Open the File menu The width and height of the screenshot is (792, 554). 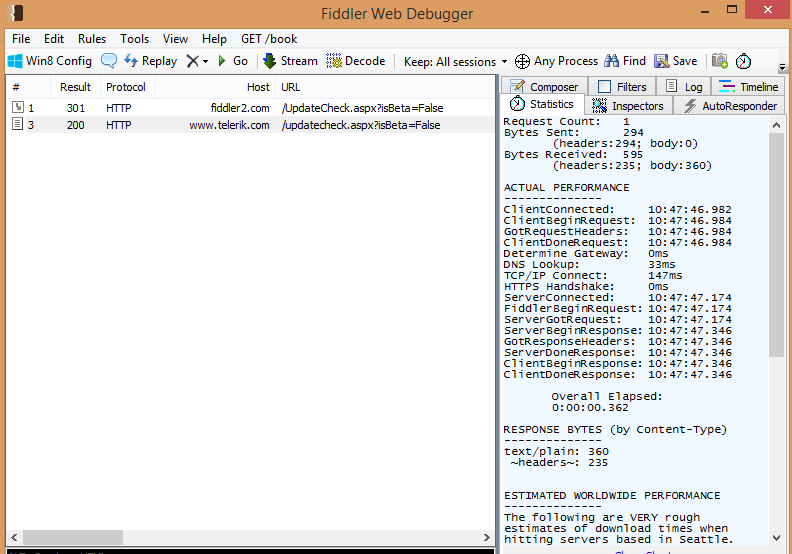tap(21, 39)
